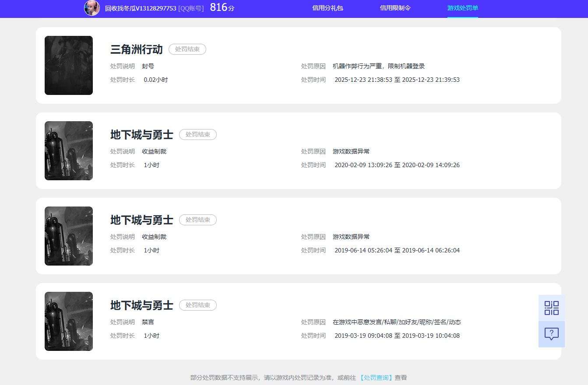The width and height of the screenshot is (588, 385).
Task: Click 收益制裁 on the 2020-02-09 card
Action: (x=154, y=152)
